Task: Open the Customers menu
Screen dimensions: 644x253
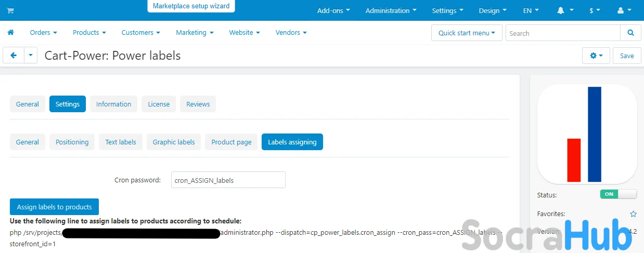Action: [x=140, y=32]
